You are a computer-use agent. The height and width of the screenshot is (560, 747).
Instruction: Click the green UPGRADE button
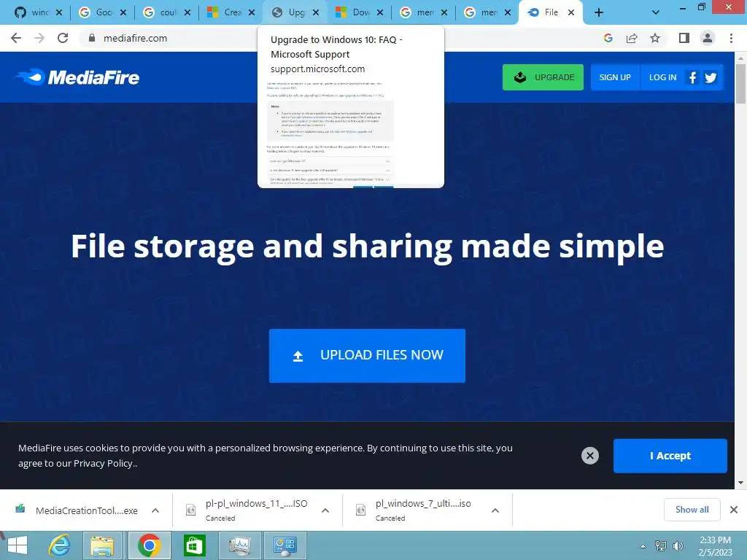coord(543,77)
